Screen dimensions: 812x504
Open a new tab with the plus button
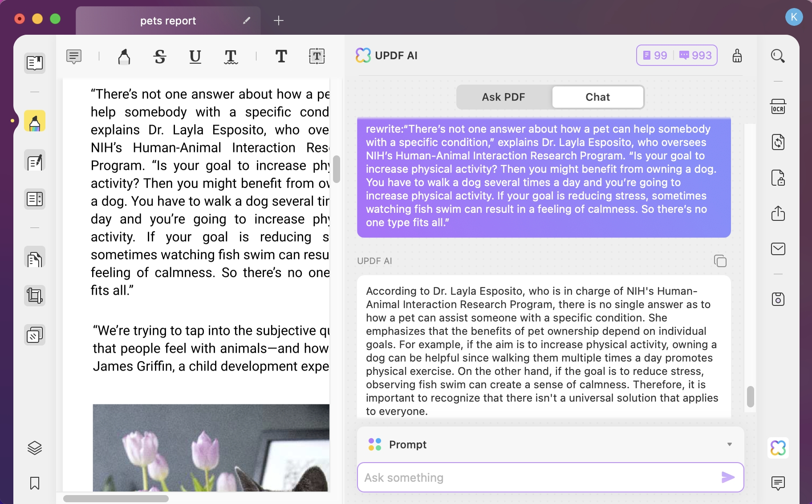pyautogui.click(x=279, y=20)
